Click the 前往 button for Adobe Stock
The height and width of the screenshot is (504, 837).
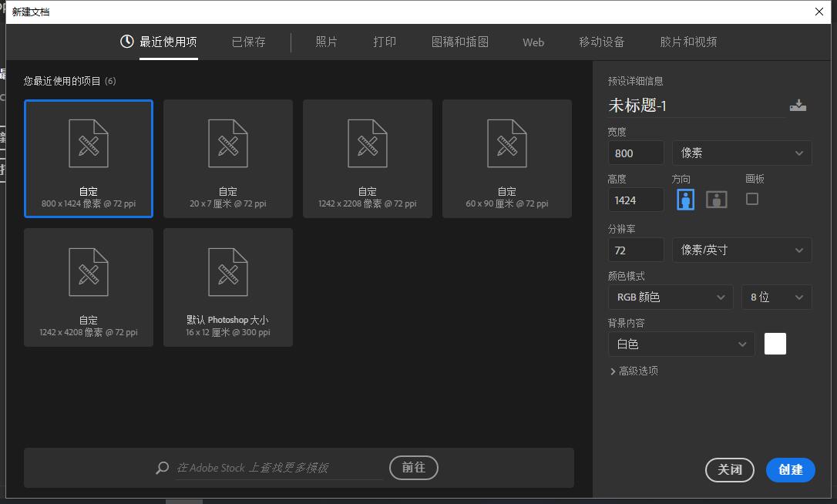pos(413,468)
